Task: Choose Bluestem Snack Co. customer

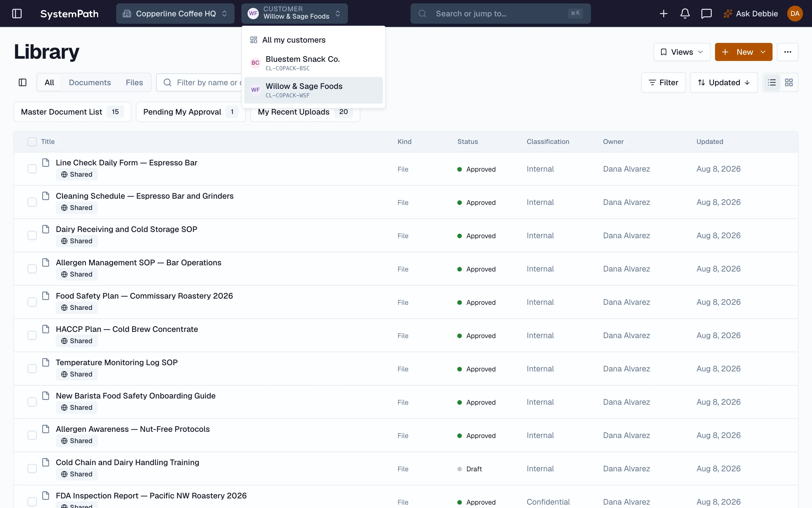Action: [x=313, y=63]
